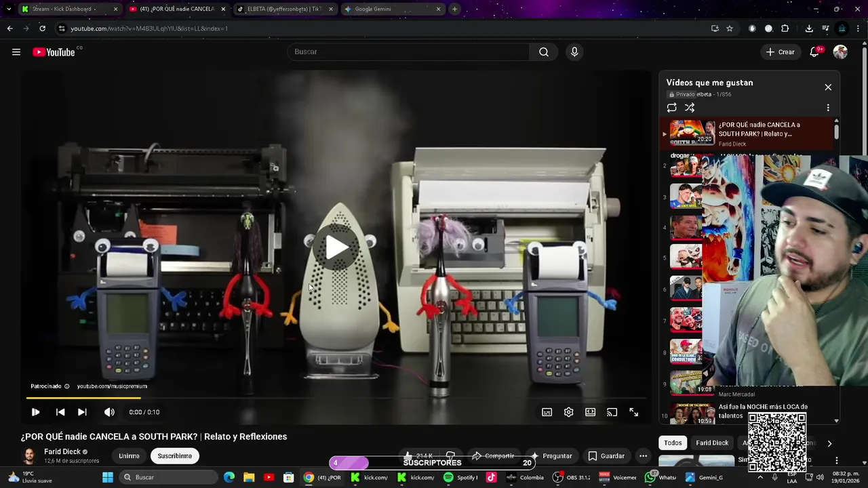Open Farid Dieck channel name link

62,451
